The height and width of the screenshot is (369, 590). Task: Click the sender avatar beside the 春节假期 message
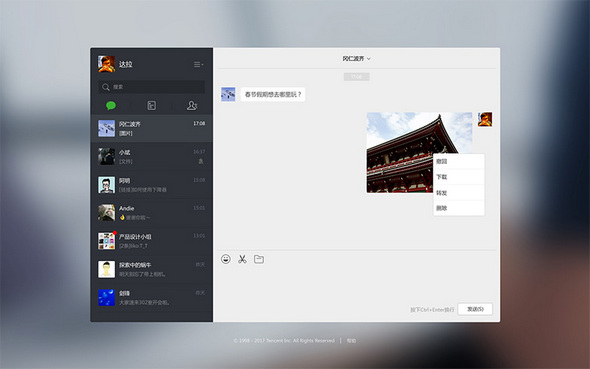pos(228,94)
